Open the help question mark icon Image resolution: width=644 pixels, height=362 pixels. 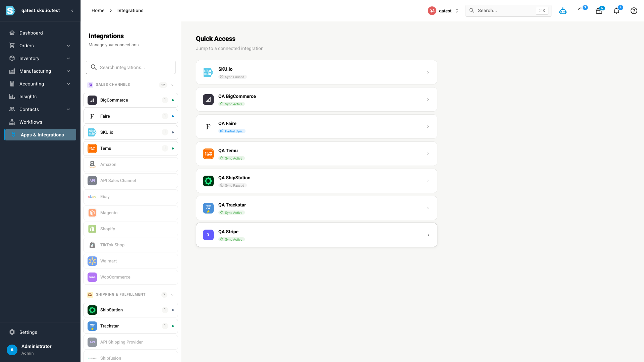634,11
